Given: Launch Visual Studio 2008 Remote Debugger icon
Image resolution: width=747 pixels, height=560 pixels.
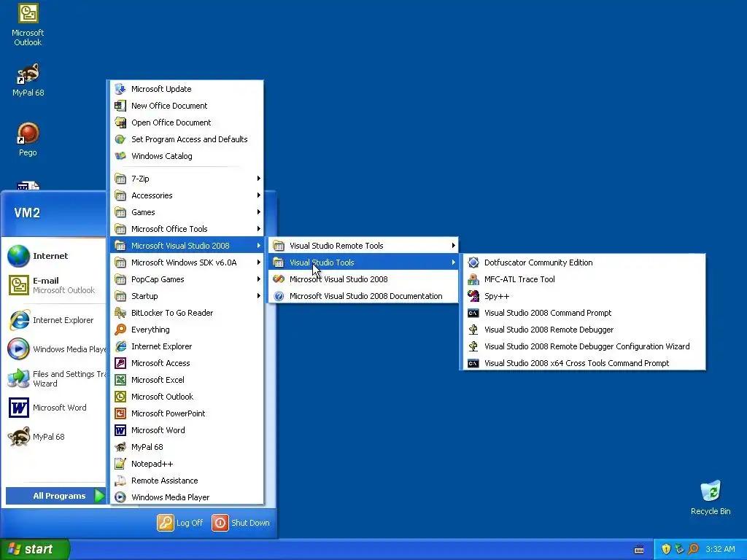Looking at the screenshot, I should click(x=473, y=330).
